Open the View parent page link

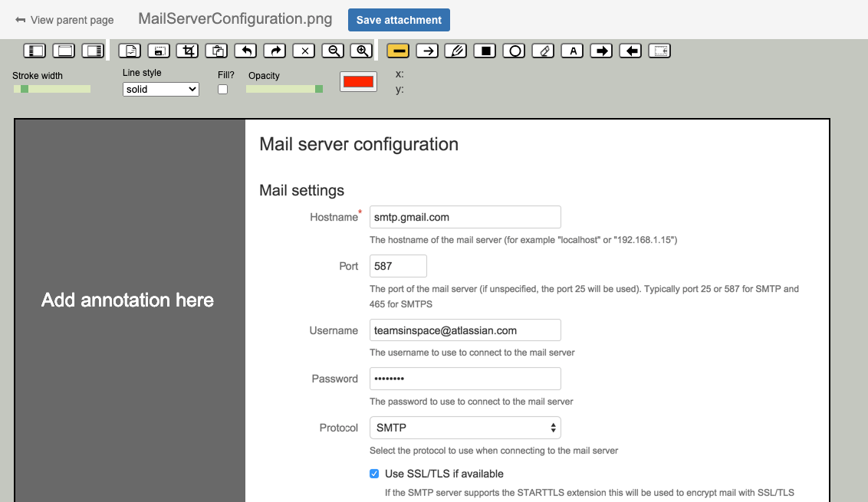72,20
